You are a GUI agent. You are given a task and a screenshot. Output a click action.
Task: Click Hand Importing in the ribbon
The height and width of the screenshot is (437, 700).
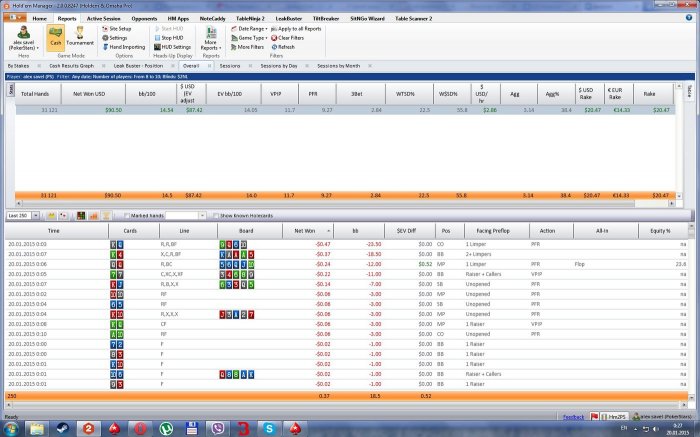pos(123,47)
